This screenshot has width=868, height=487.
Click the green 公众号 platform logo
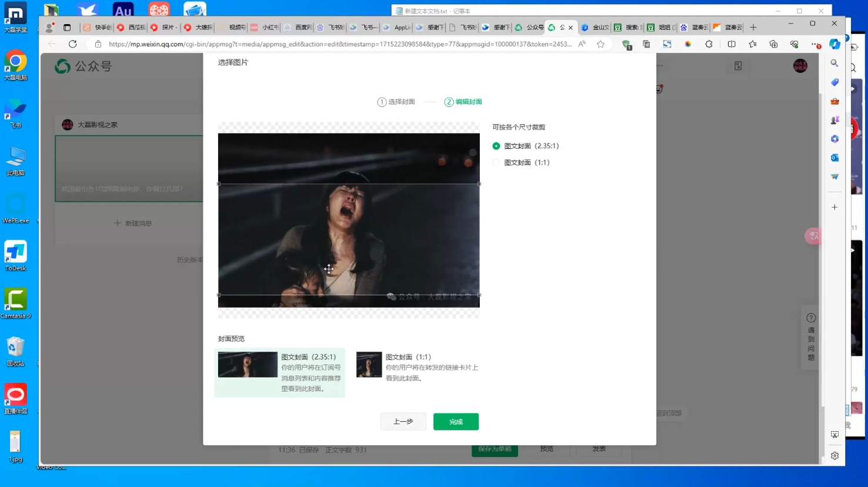[62, 66]
